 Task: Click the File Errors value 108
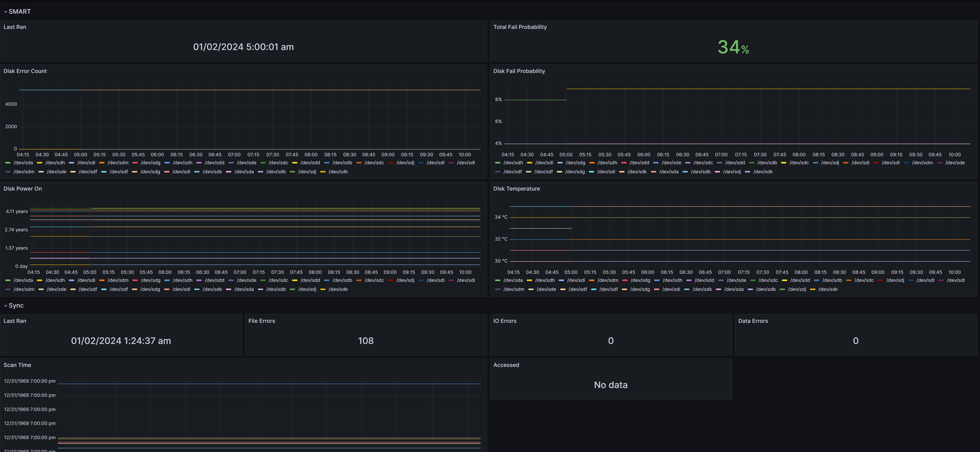365,341
